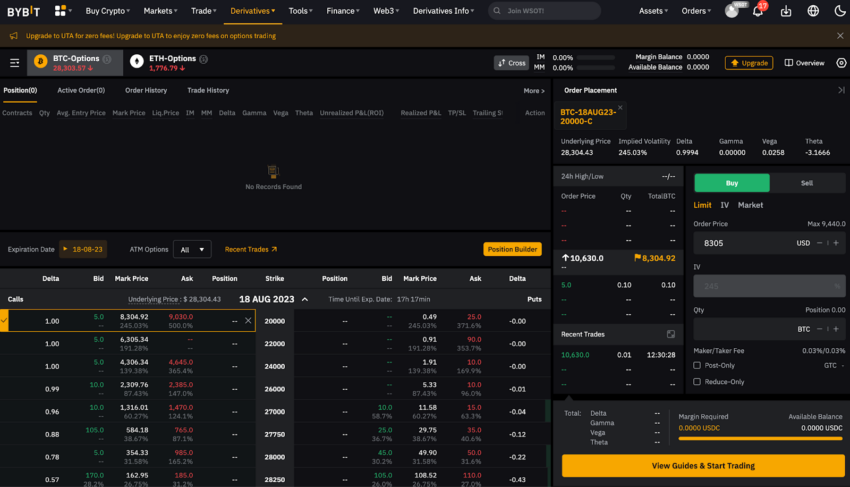Expand the Recent Trades panel icon
The width and height of the screenshot is (850, 487).
[x=671, y=334]
